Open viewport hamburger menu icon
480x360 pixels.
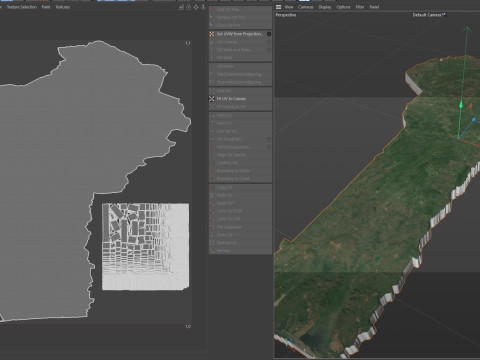[x=278, y=7]
